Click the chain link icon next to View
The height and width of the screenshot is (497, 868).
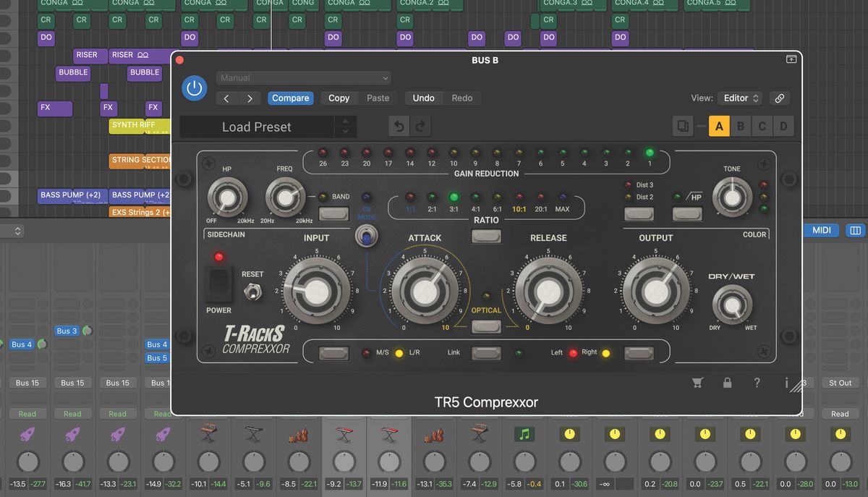tap(779, 98)
